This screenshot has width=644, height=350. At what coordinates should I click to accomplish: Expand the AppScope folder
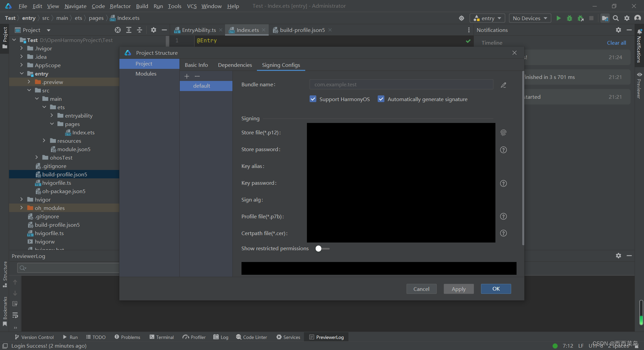coord(21,65)
